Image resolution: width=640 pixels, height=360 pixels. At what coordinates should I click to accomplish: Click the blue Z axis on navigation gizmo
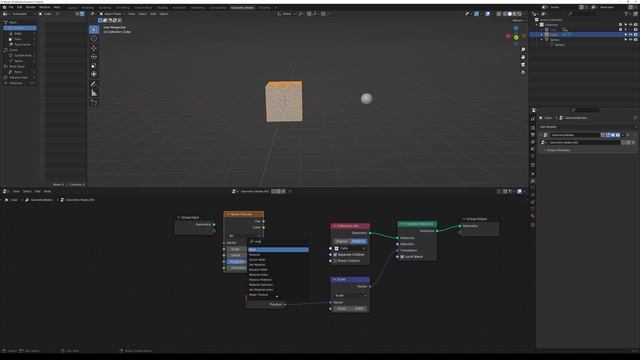pyautogui.click(x=516, y=28)
